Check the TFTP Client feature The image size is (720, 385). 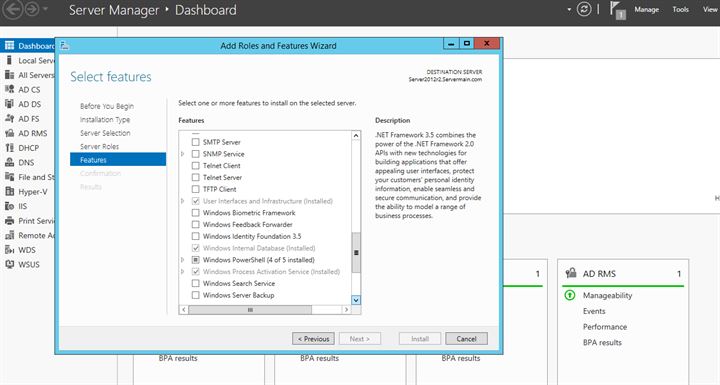(196, 189)
